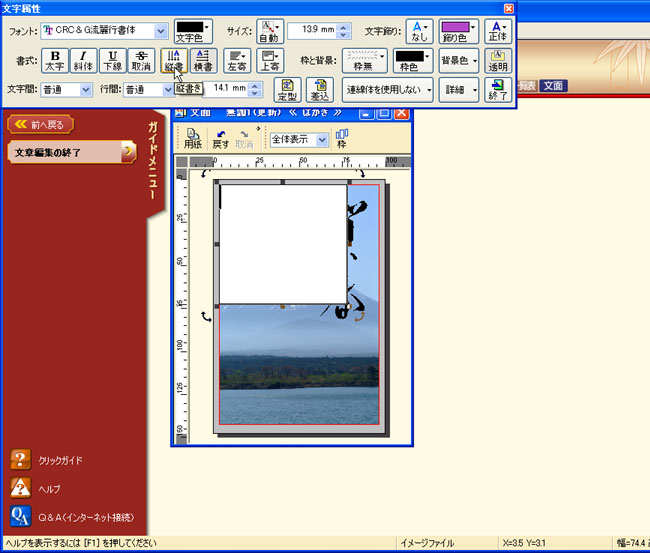This screenshot has height=553, width=650.
Task: Open the purple 飾り色 decoration color swatch
Action: point(458,32)
